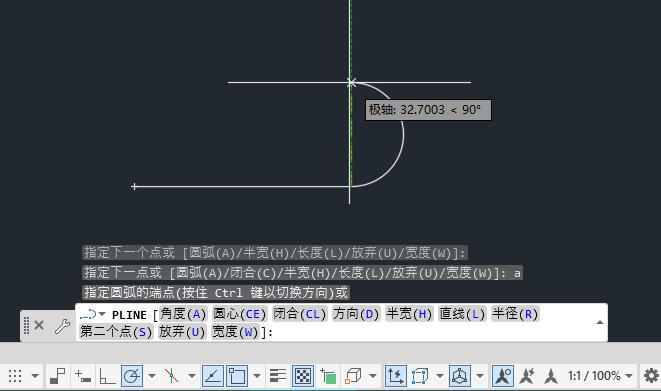Toggle Dynamic Input status bar icon

83,376
